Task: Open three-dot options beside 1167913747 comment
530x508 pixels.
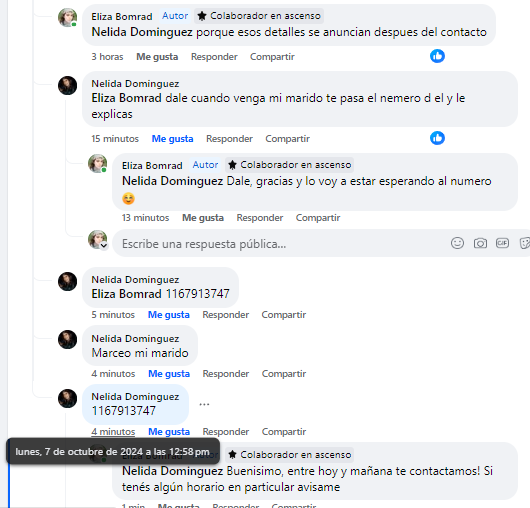Action: 204,404
